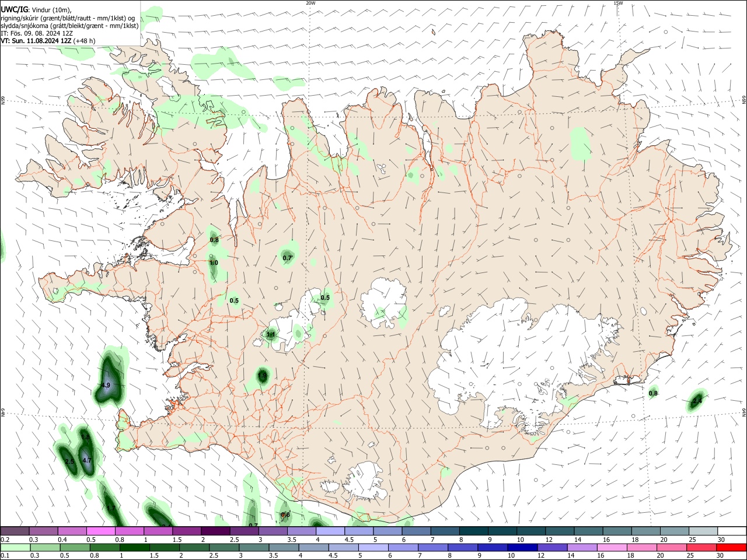The height and width of the screenshot is (560, 747).
Task: Click the 0.6 value near the south coast
Action: tap(285, 515)
